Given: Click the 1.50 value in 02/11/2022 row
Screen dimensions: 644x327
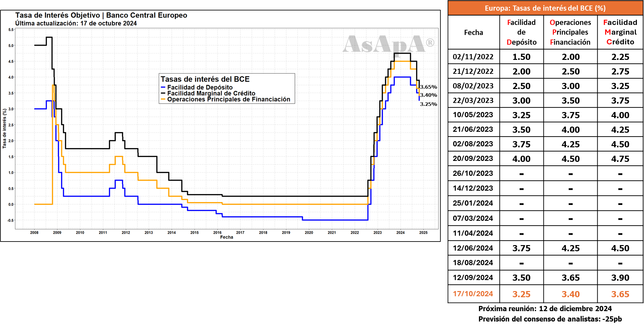Looking at the screenshot, I should click(521, 57).
